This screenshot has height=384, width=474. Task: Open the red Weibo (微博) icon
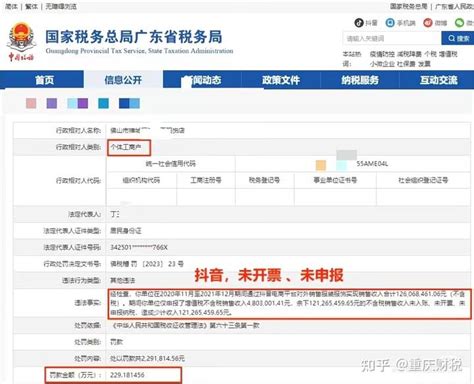pos(428,23)
